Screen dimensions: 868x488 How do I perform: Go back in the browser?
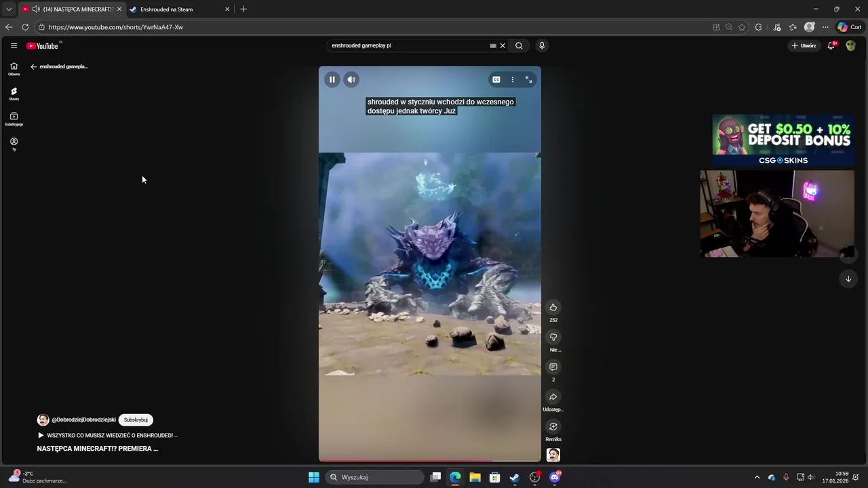click(9, 27)
